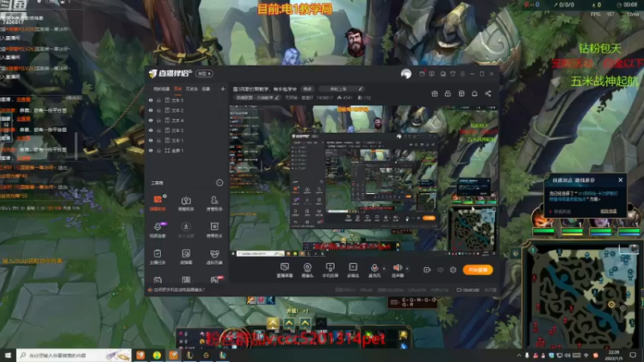Switch to the third scene tab
Viewport: 644px width, 362px height.
point(192,89)
